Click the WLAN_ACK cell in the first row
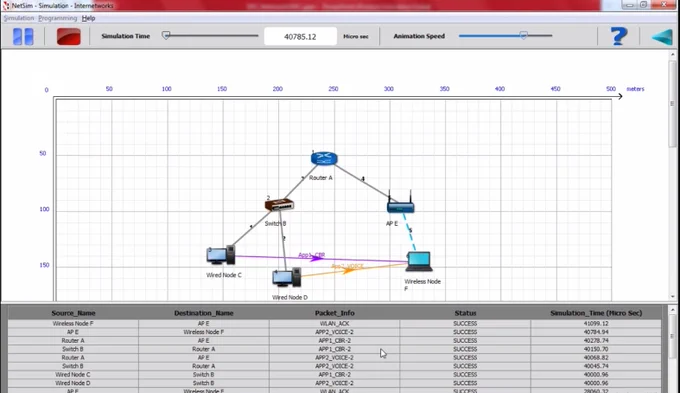 tap(334, 324)
